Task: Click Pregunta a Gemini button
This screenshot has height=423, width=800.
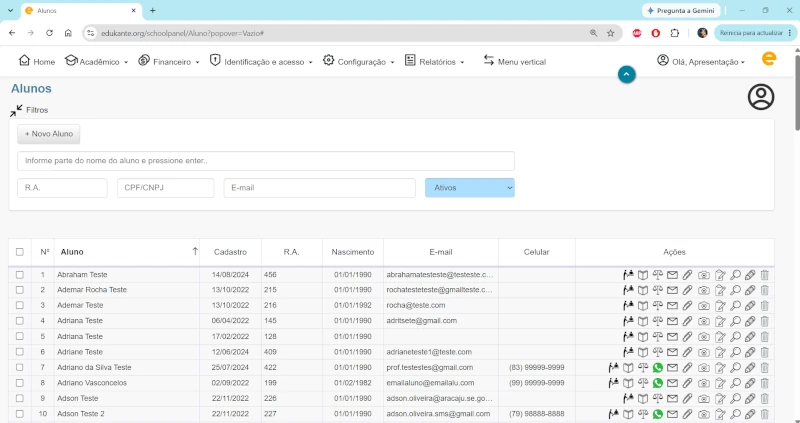Action: [681, 11]
